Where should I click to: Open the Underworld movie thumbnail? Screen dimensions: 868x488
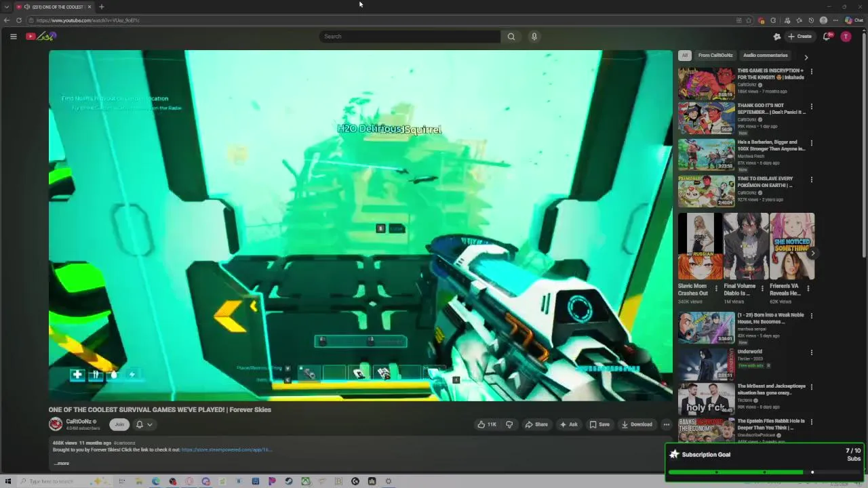706,363
